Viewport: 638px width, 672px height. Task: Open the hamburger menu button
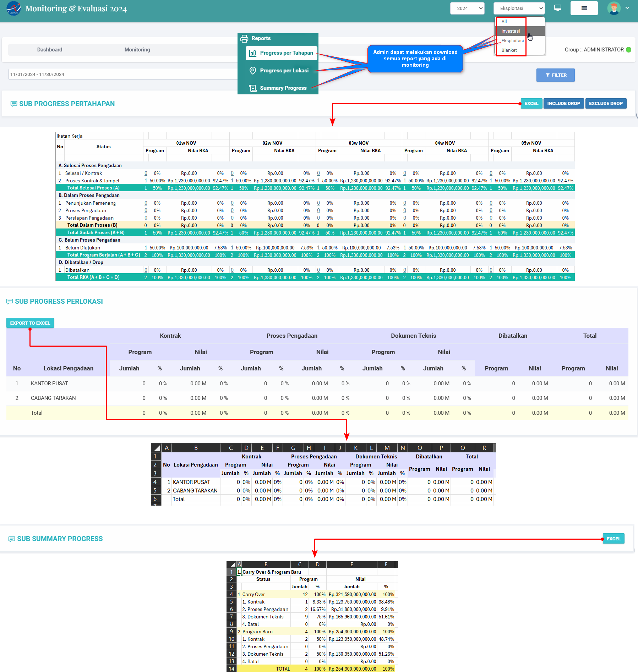tap(584, 8)
